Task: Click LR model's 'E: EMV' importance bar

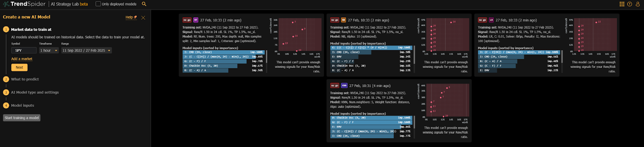Action: tap(518, 70)
